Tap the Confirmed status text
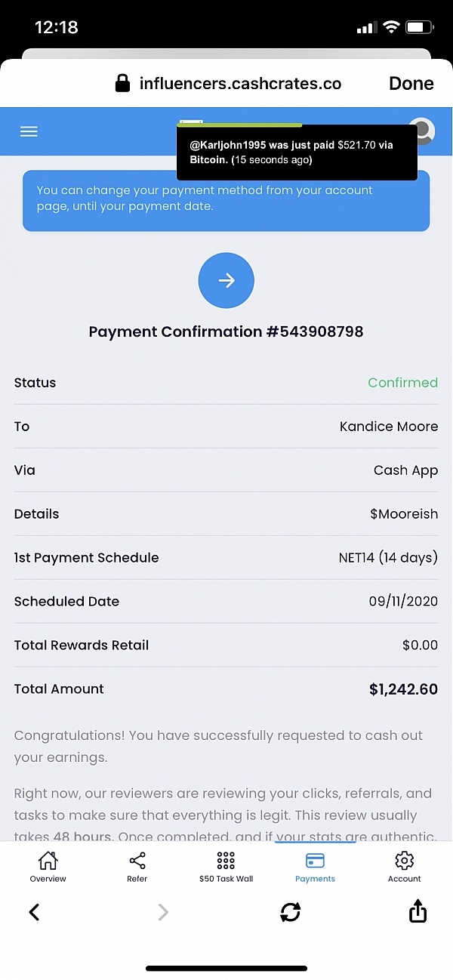 (402, 383)
